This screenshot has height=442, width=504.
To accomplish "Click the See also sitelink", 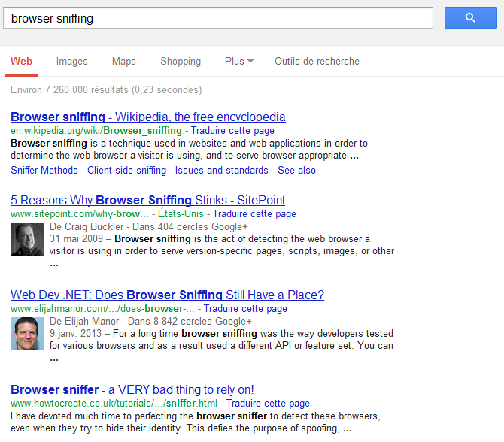I will (296, 170).
